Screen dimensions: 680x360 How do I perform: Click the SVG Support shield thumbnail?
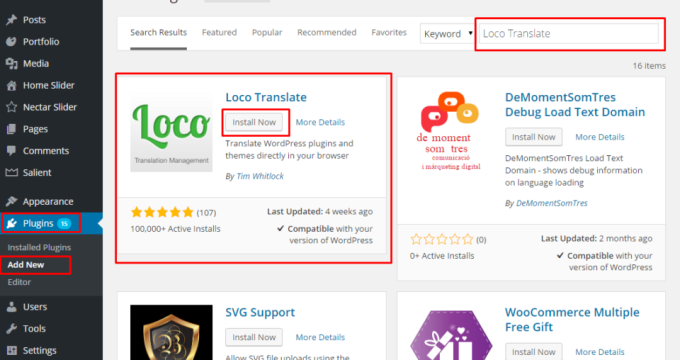(x=171, y=332)
